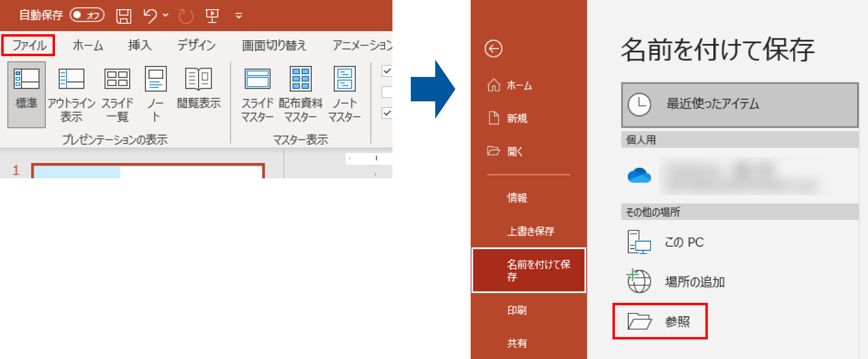
Task: Select 新規 in backstage sidebar
Action: 507,118
